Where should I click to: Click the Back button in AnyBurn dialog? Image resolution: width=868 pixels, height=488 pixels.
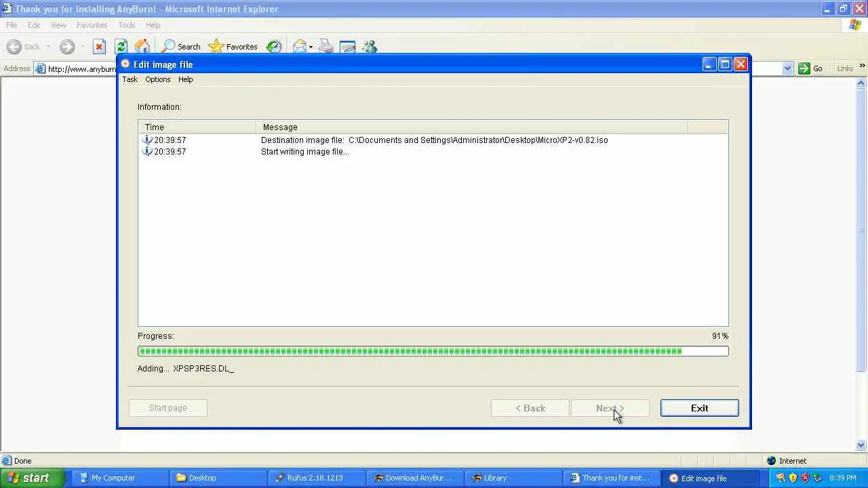coord(530,408)
